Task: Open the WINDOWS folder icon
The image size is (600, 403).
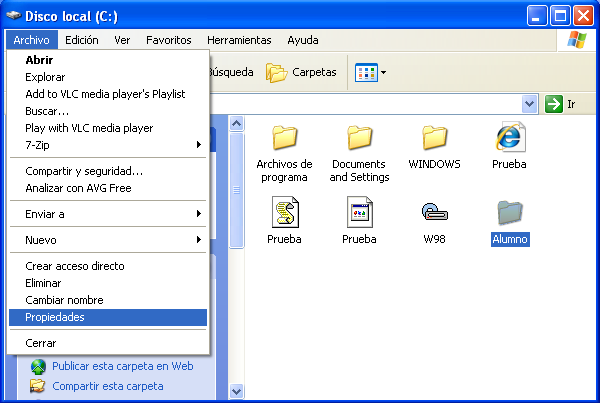Action: [434, 138]
